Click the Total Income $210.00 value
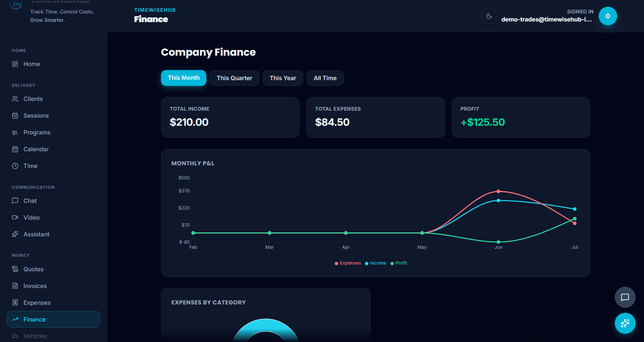The height and width of the screenshot is (342, 644). click(x=189, y=122)
